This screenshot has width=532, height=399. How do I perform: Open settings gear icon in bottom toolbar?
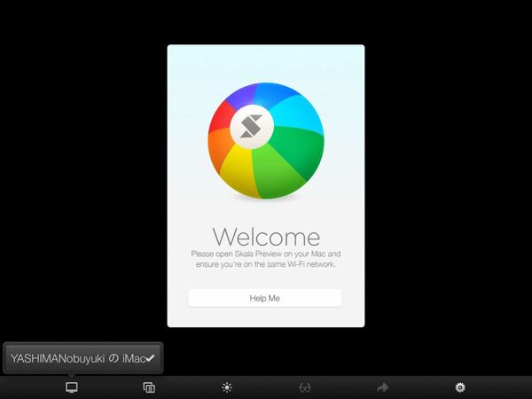[460, 387]
